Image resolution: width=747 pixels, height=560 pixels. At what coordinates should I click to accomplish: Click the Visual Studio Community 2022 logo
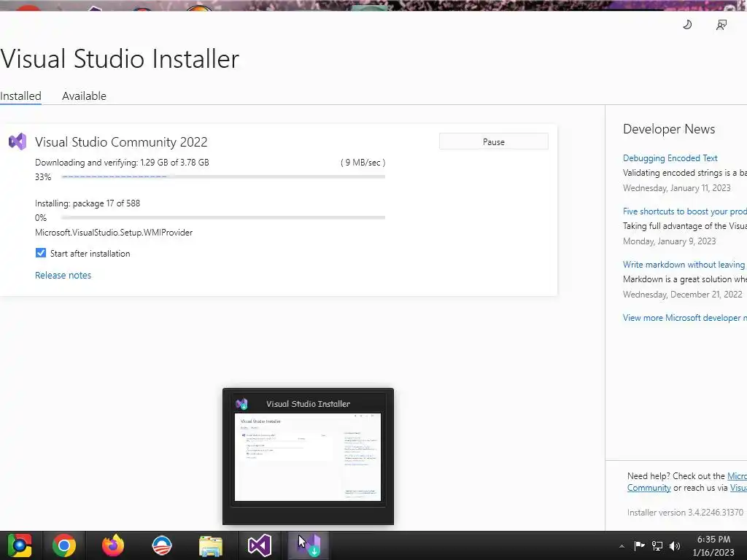coord(18,141)
